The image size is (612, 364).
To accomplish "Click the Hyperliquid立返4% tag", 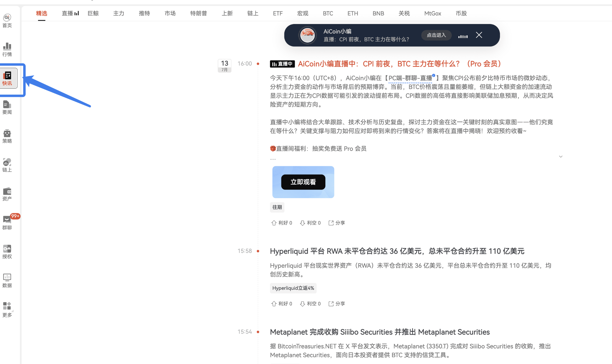I will (x=293, y=288).
